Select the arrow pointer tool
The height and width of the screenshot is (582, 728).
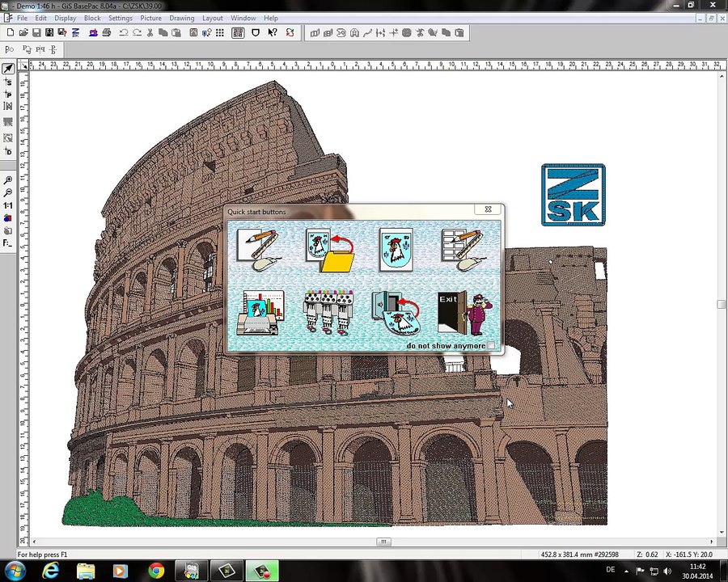point(8,69)
